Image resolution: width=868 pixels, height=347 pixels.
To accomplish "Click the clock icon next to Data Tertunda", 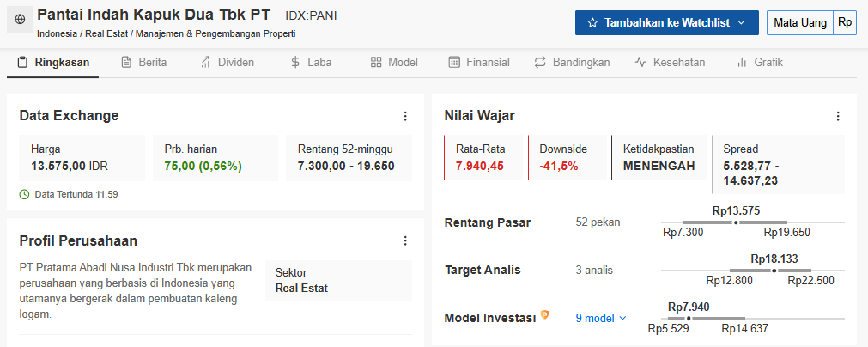I will (x=24, y=194).
